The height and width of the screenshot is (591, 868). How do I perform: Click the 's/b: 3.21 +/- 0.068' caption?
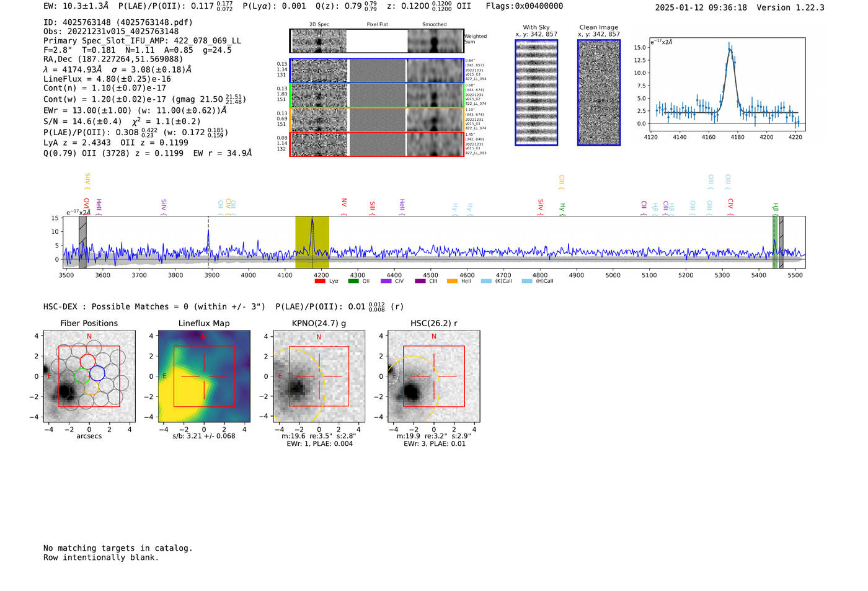tap(204, 436)
